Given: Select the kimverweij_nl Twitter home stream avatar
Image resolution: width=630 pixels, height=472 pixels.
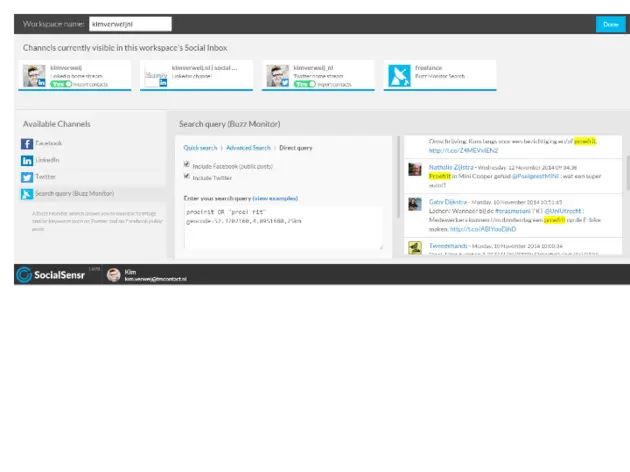Looking at the screenshot, I should [278, 76].
